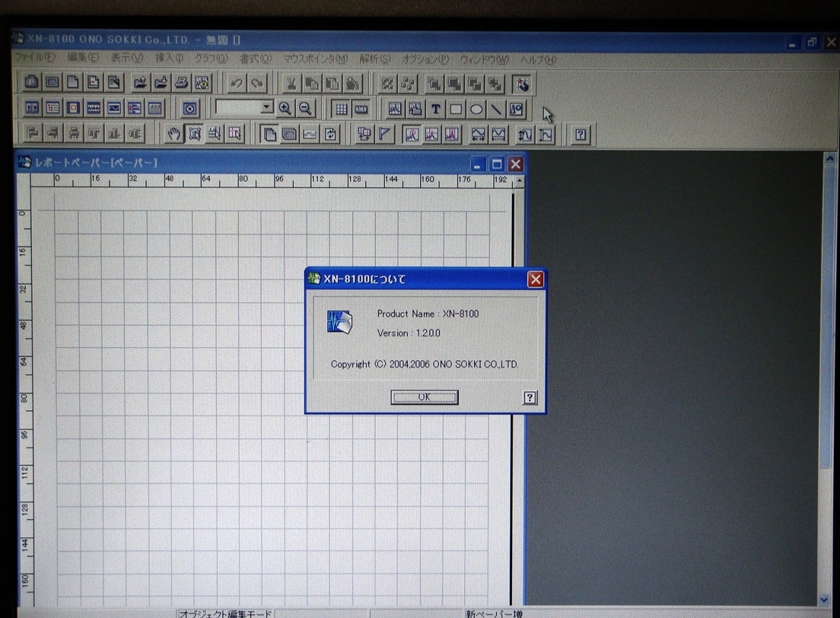Zoom in with the plus magnifier

(x=285, y=109)
